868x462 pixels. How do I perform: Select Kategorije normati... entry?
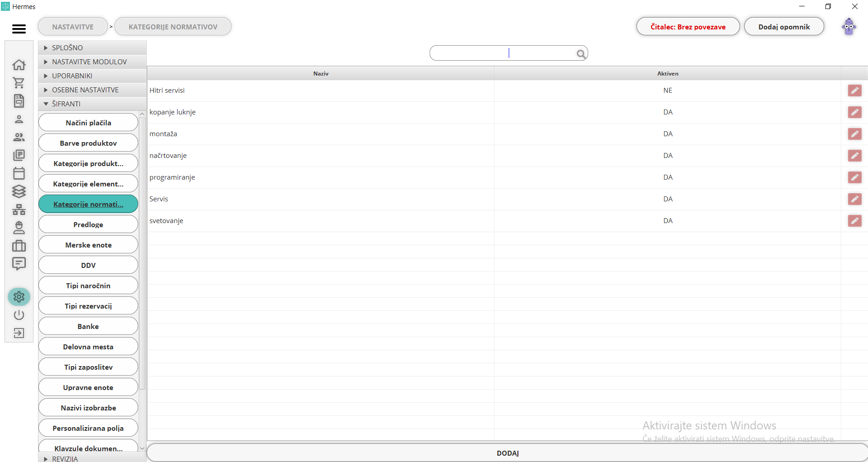(x=88, y=204)
